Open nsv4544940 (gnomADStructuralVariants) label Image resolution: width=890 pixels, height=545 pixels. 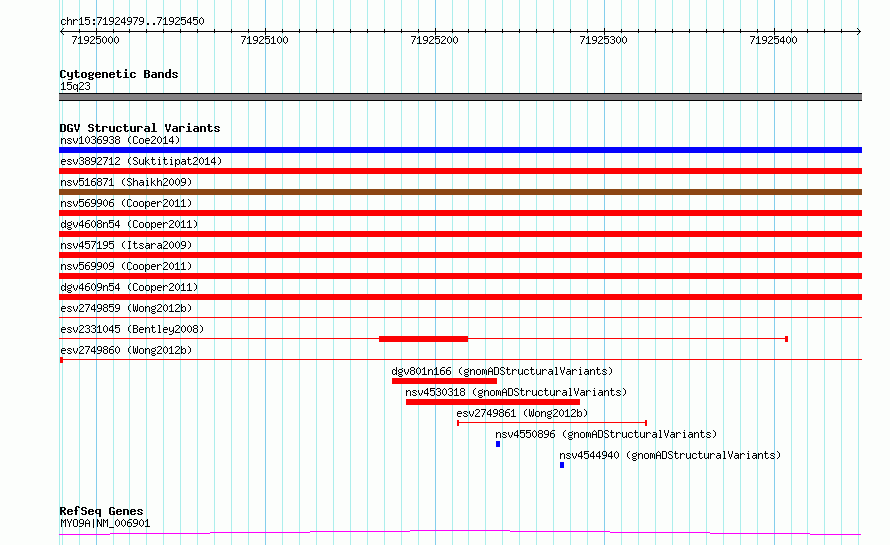pos(670,455)
